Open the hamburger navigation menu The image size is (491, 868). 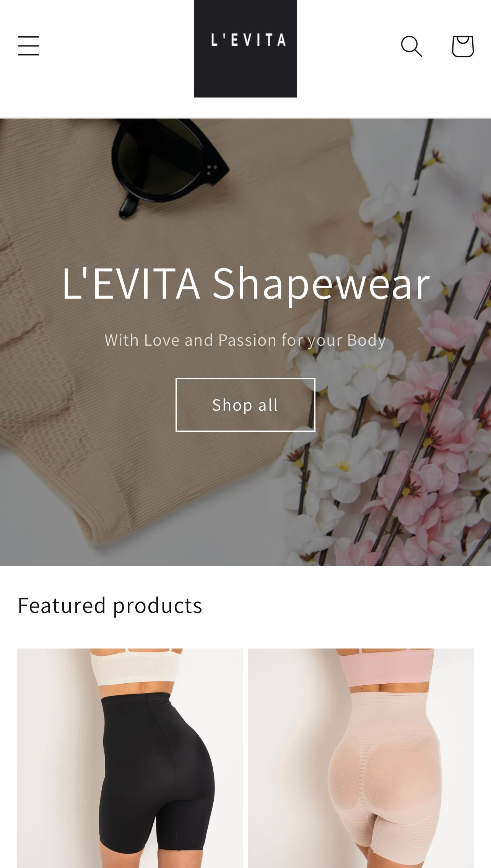[28, 46]
